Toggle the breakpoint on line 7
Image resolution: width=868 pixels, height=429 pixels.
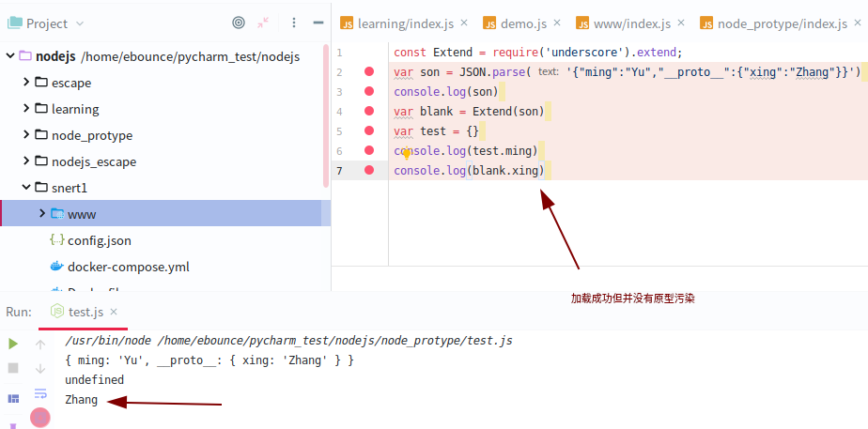[x=369, y=170]
